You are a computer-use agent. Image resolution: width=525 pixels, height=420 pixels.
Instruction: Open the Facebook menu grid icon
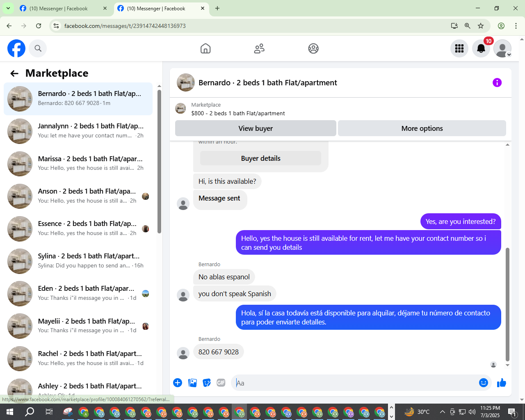point(459,48)
